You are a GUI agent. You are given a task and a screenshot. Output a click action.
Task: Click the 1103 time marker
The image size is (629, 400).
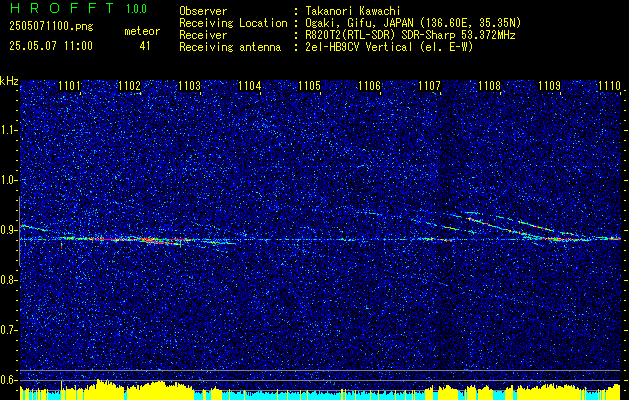189,86
